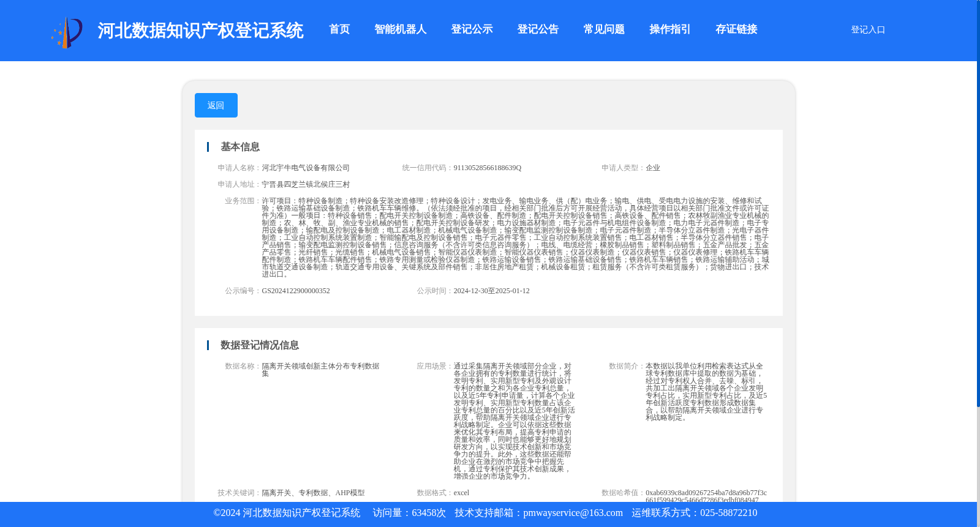Viewport: 980px width, 527px height.
Task: Click the 访问量 63458次 counter
Action: [x=409, y=513]
